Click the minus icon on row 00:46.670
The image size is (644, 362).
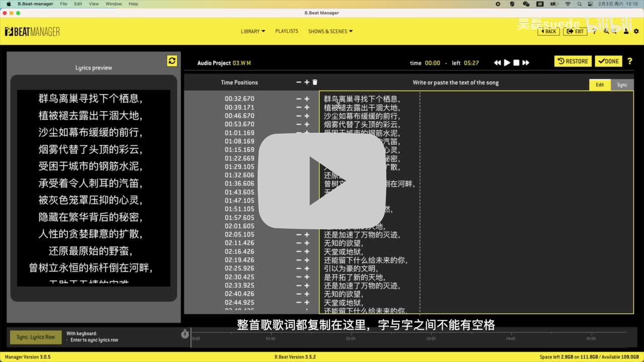pos(299,116)
